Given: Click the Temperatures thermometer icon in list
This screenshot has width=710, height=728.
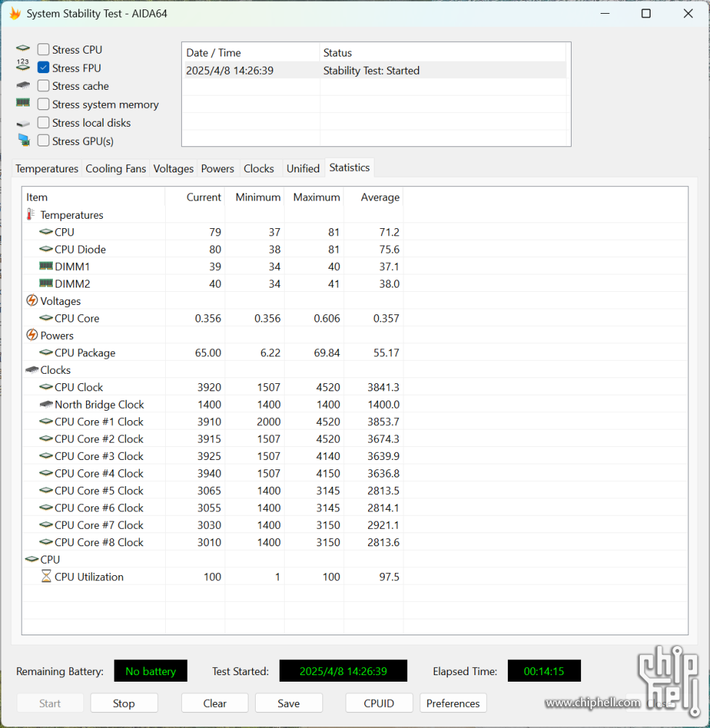Looking at the screenshot, I should coord(30,214).
